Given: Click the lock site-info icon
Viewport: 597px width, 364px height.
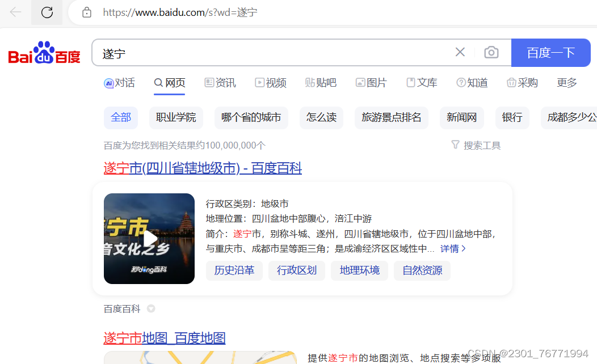Looking at the screenshot, I should 87,12.
